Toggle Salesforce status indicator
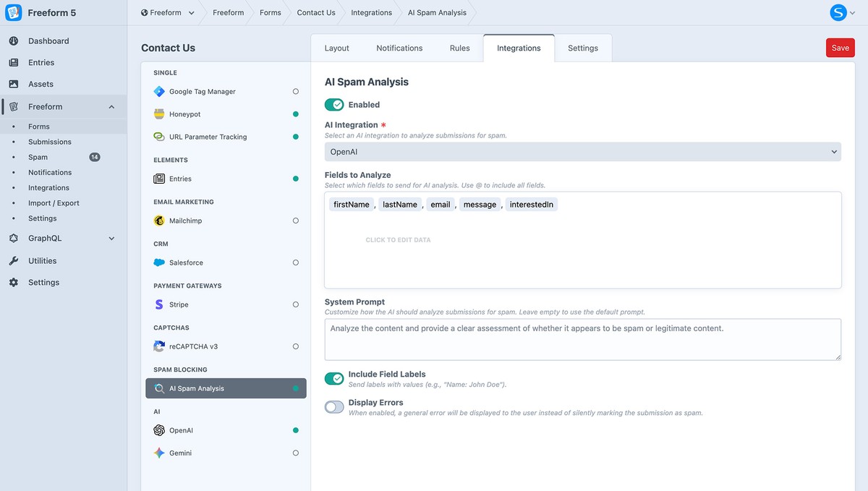 296,262
